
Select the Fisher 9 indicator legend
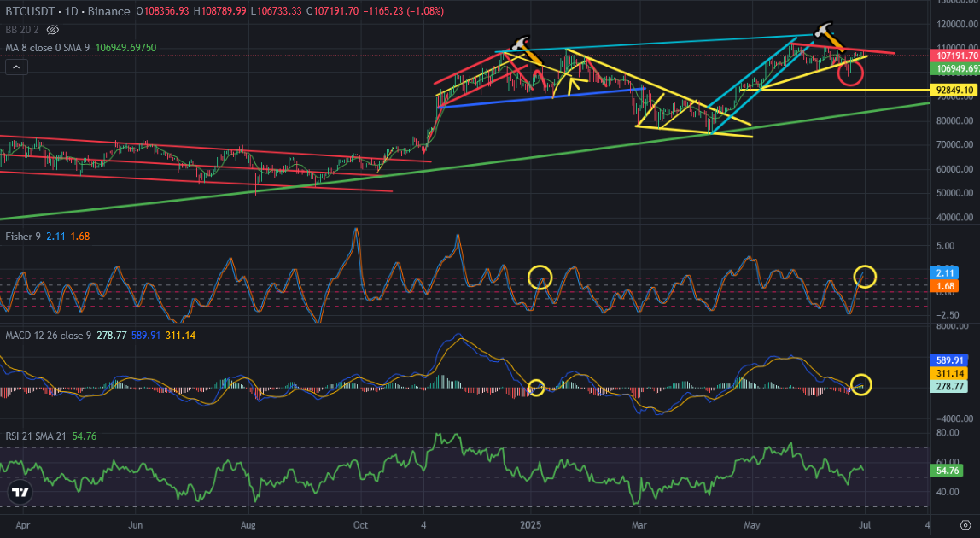(23, 237)
